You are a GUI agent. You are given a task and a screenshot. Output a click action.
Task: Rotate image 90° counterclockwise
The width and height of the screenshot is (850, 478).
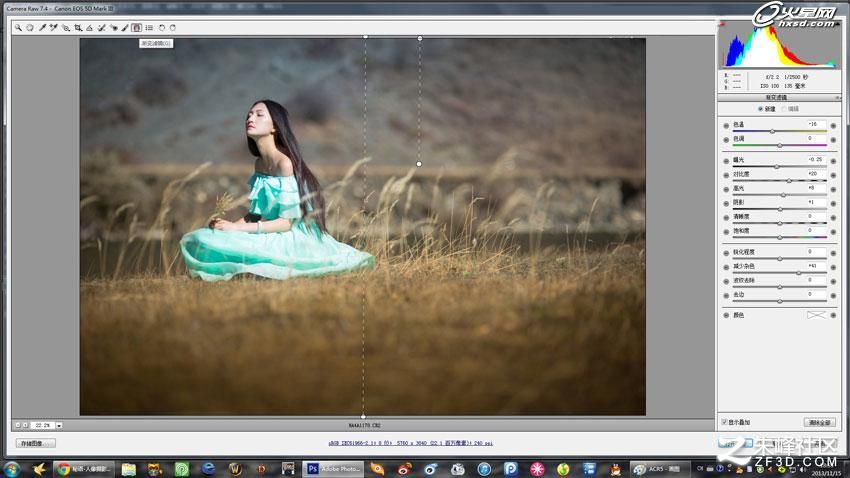coord(162,28)
